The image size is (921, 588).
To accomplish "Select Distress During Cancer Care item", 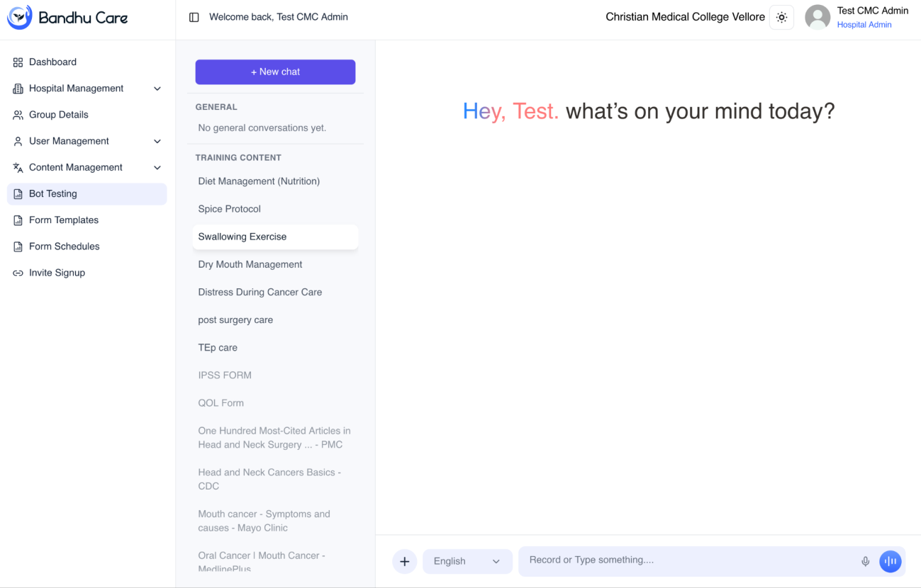I will (275, 292).
